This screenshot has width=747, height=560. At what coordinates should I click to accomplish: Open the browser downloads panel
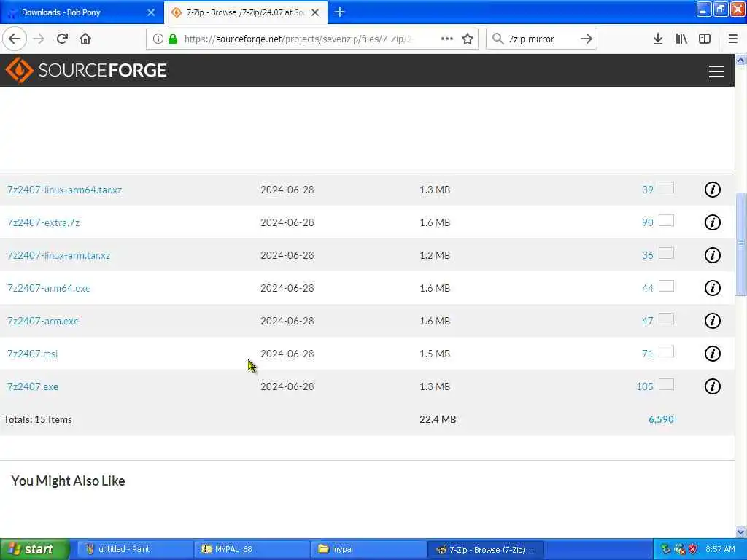pos(658,39)
